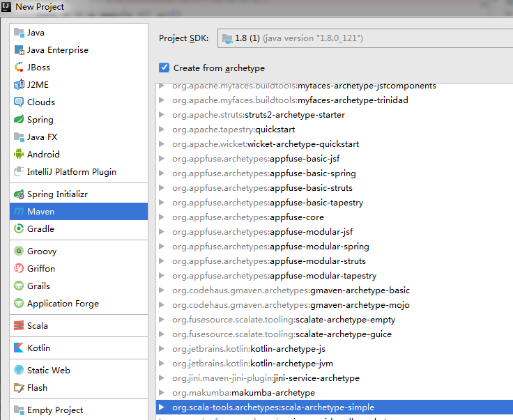Select scalate-archetype-guice archetype

tap(282, 334)
